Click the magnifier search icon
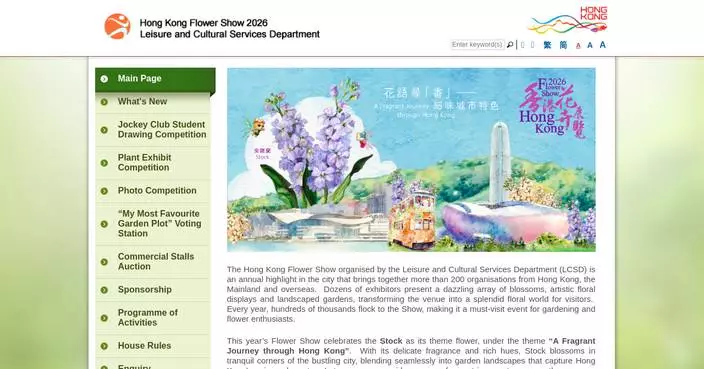The width and height of the screenshot is (704, 369). [510, 44]
